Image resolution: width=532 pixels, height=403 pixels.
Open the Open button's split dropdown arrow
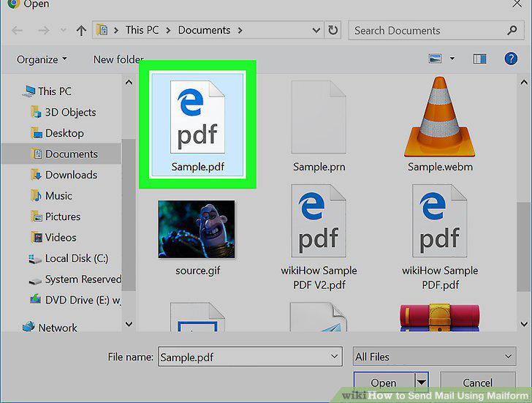coord(422,383)
